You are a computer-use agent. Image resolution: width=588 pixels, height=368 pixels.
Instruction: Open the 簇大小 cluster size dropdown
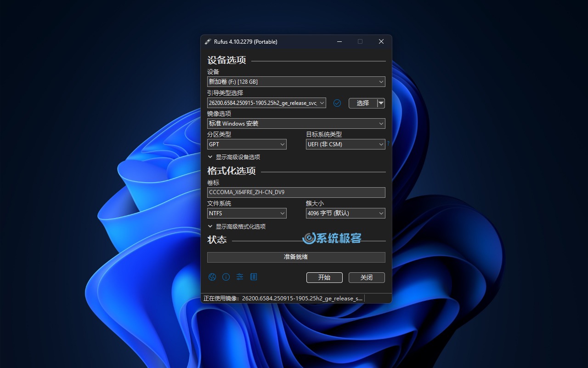point(345,213)
